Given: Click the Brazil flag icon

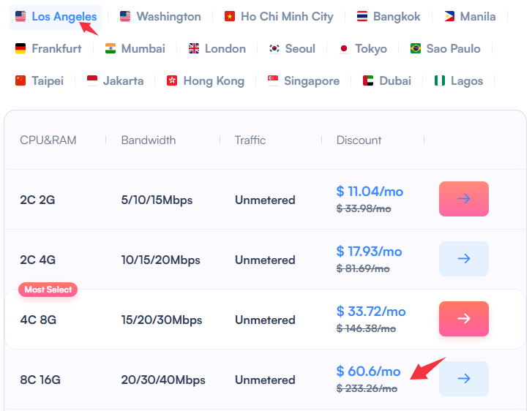Looking at the screenshot, I should click(416, 48).
